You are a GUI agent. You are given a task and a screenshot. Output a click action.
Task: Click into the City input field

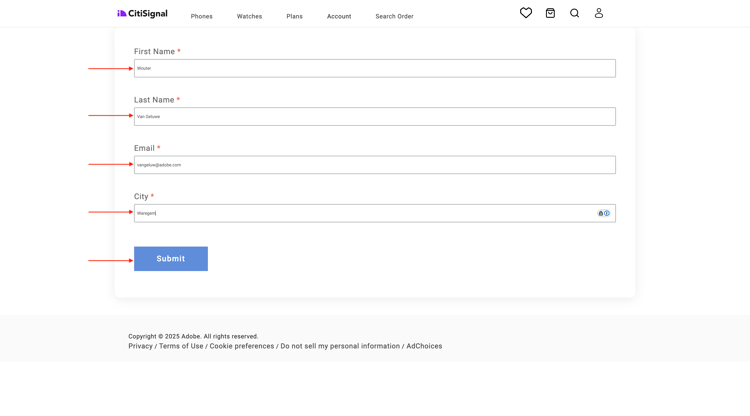375,213
